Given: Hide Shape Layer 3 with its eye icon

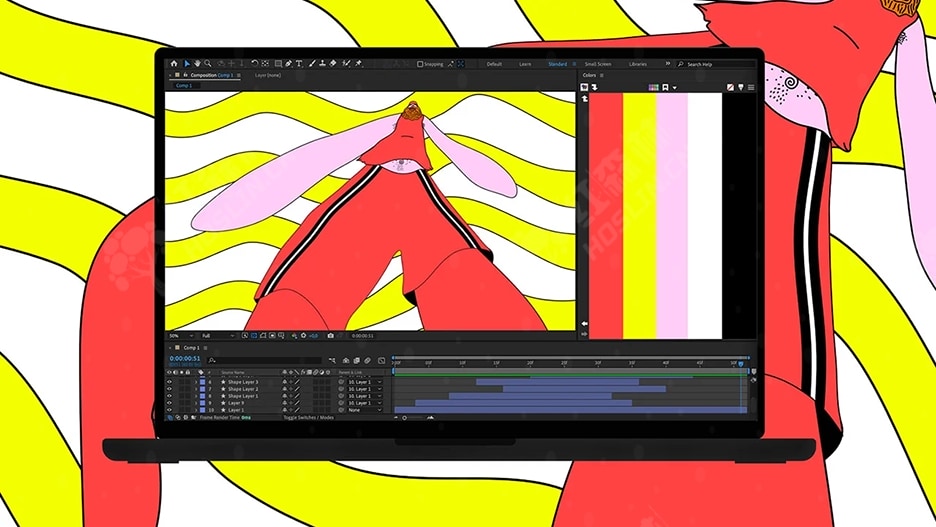Looking at the screenshot, I should [170, 382].
